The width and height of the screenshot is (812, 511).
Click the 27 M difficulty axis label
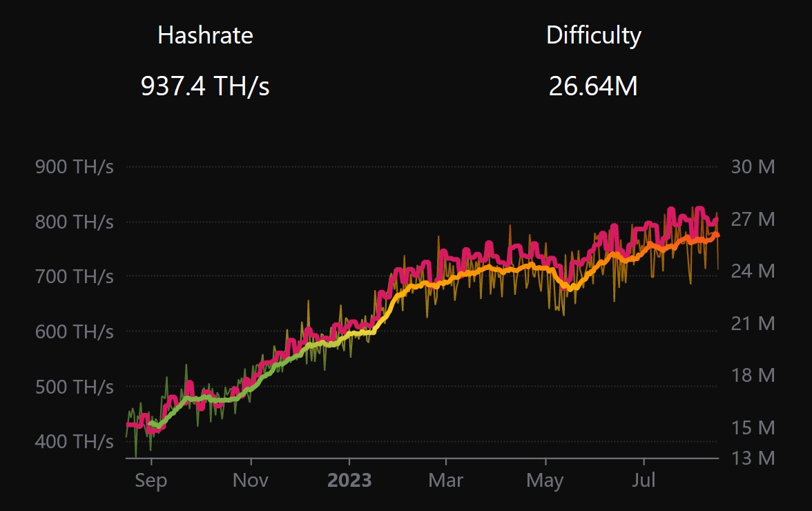coord(753,219)
